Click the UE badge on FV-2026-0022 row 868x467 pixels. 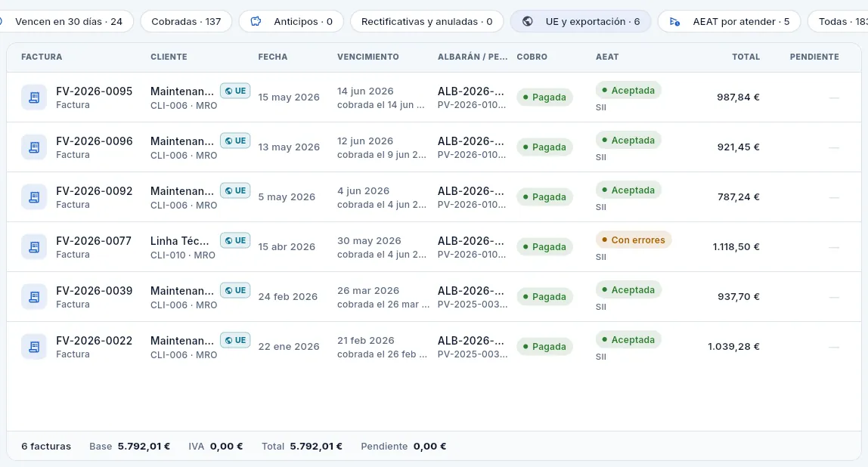pyautogui.click(x=235, y=340)
